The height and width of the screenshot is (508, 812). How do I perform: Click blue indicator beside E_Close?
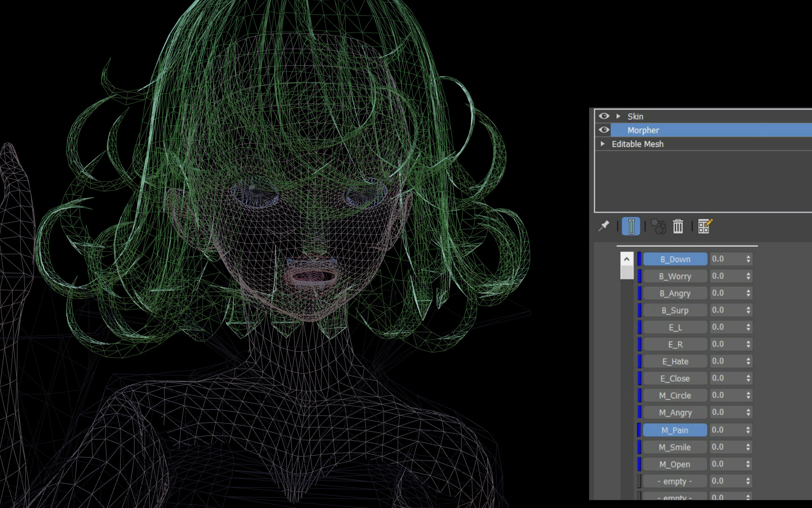click(x=639, y=378)
